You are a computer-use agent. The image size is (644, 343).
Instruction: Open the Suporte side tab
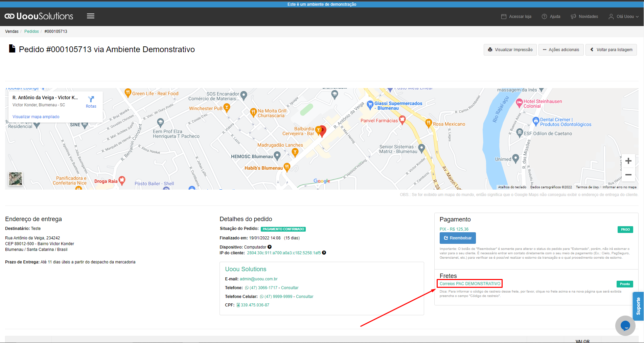tap(638, 306)
